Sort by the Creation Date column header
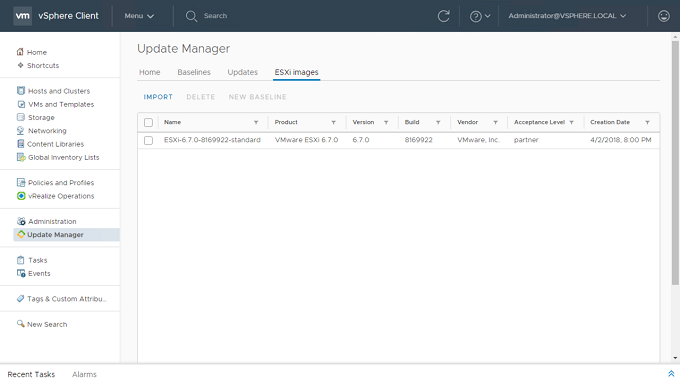Screen dimensions: 680x382 610,122
